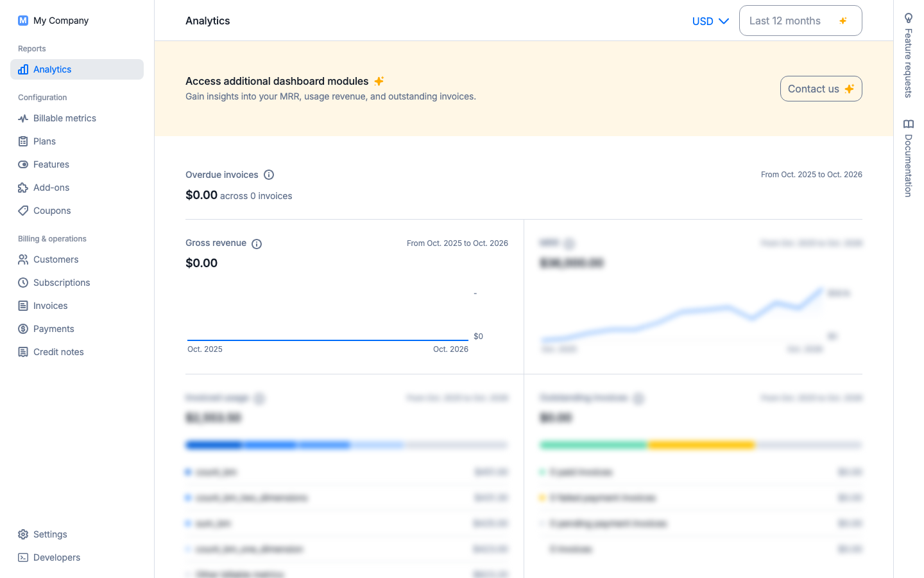Image resolution: width=924 pixels, height=578 pixels.
Task: Click the Features toggle-shaped icon
Action: [23, 164]
